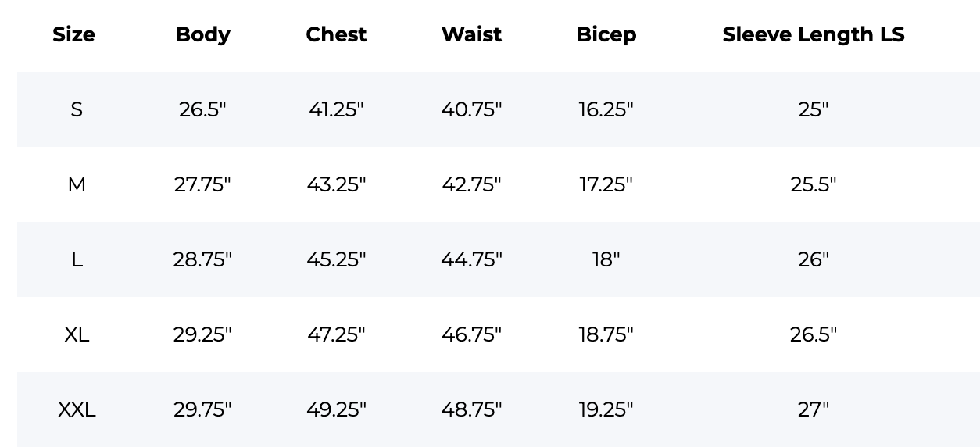
Task: Click the 44.75" waist value for L
Action: (471, 259)
